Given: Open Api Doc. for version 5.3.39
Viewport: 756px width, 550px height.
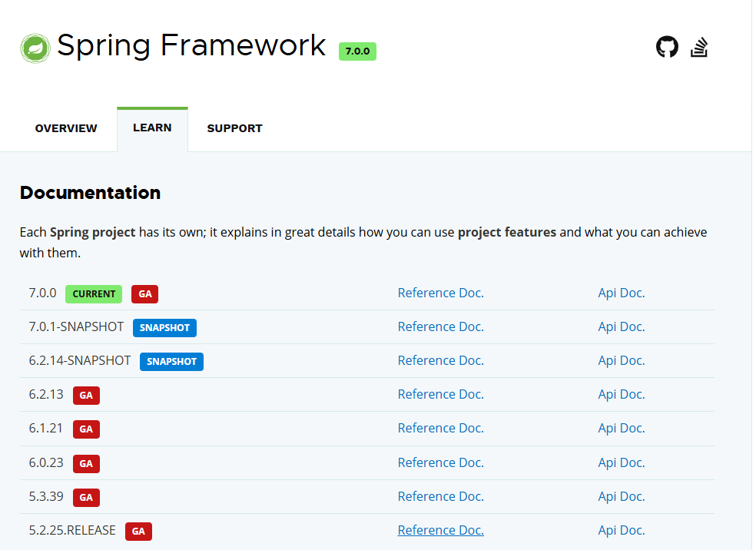Looking at the screenshot, I should (622, 496).
